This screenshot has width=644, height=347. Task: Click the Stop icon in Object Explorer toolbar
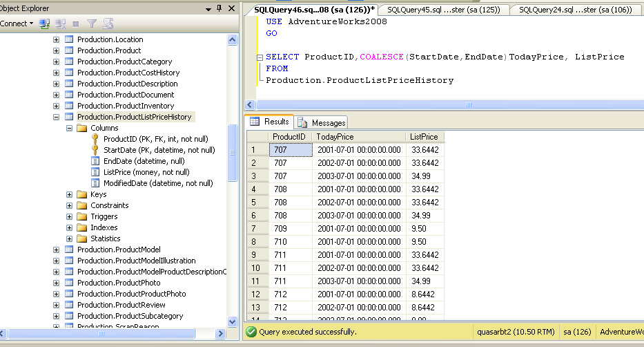point(75,24)
